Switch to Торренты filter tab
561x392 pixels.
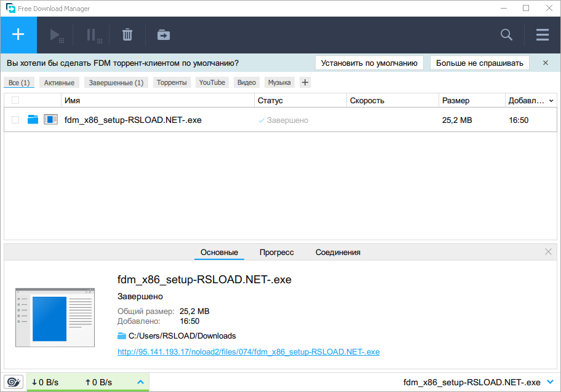(172, 82)
